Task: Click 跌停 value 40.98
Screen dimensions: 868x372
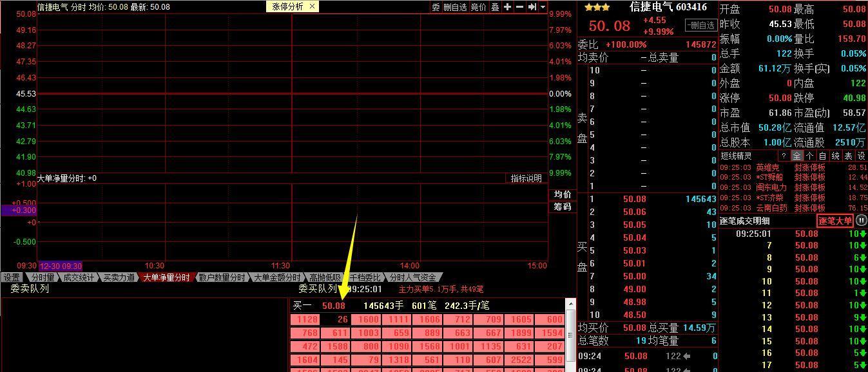Action: (x=854, y=98)
